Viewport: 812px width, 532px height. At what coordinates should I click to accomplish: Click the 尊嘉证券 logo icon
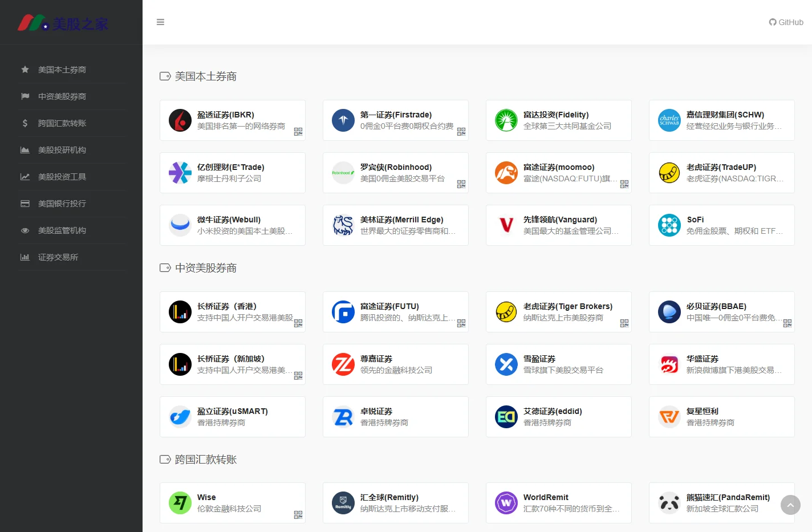coord(343,364)
